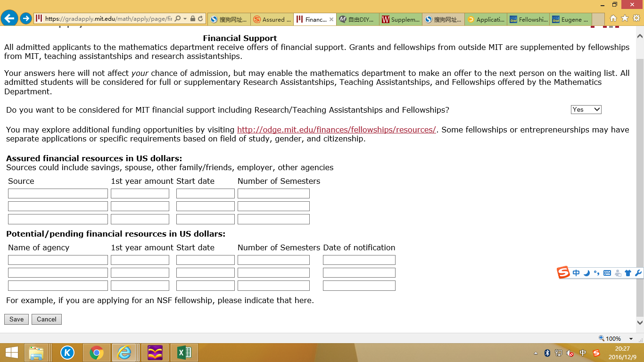Click the 中 language indicator in tray
This screenshot has height=362, width=644.
(x=583, y=353)
